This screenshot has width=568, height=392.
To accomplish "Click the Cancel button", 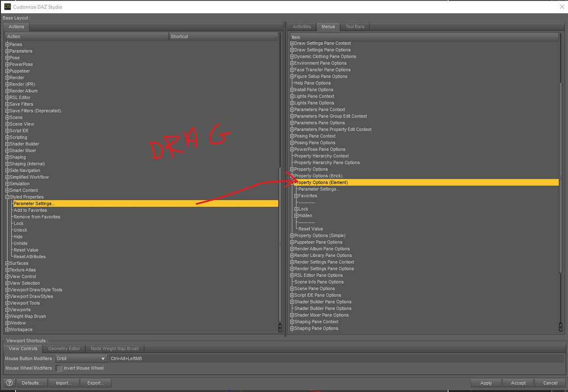I will (550, 383).
